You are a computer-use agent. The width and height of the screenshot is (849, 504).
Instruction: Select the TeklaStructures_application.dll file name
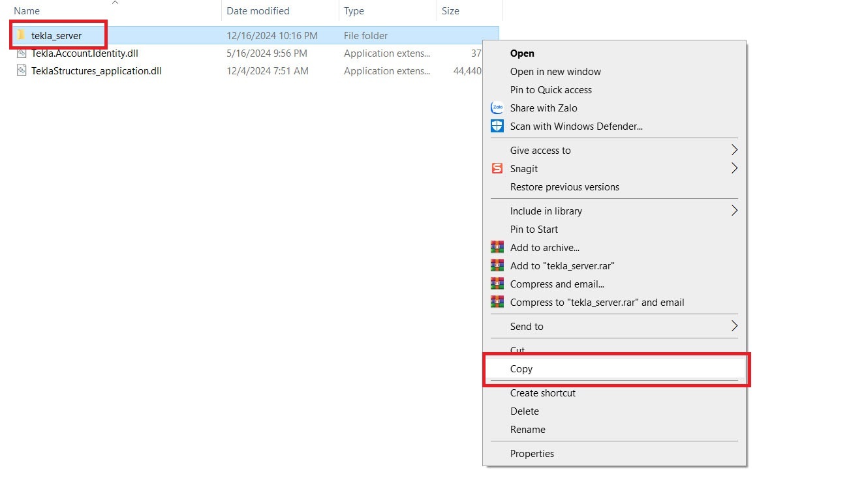tap(97, 71)
